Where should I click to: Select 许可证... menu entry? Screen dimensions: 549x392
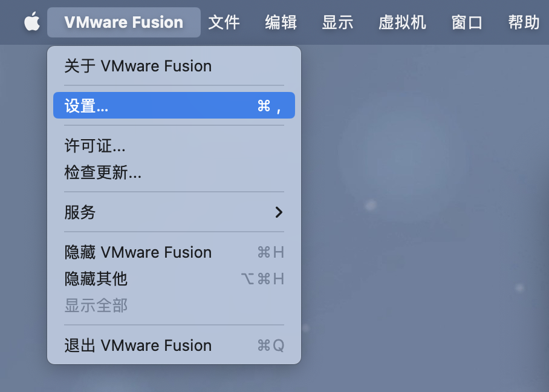tap(95, 146)
